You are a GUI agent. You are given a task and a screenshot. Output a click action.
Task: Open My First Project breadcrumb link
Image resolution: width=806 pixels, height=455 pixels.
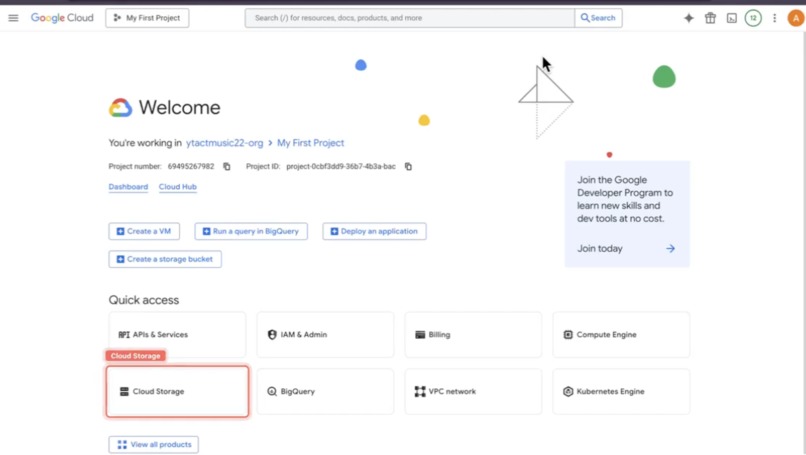coord(310,143)
